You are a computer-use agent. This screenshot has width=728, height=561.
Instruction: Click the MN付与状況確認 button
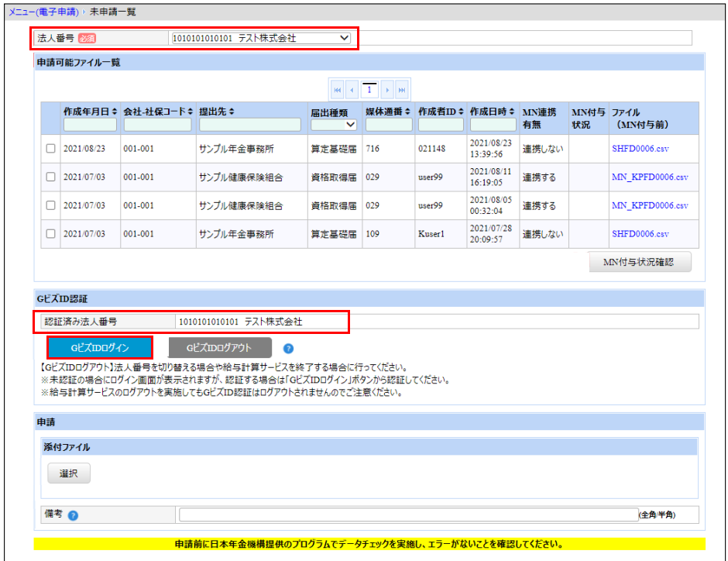point(640,263)
